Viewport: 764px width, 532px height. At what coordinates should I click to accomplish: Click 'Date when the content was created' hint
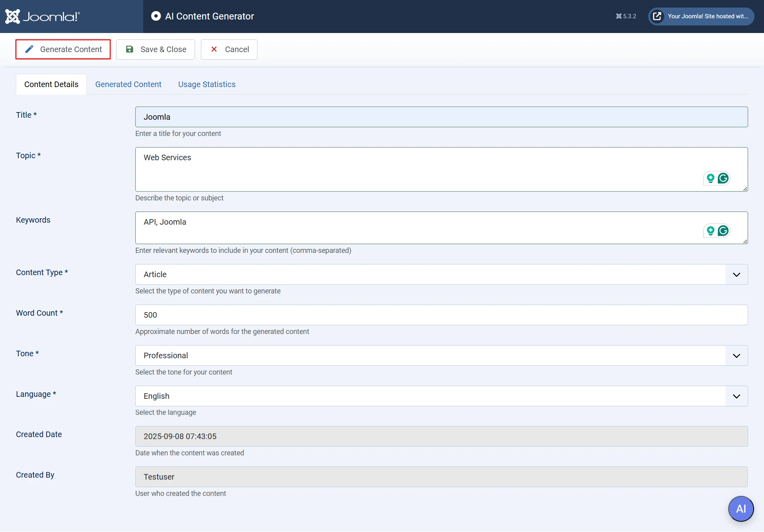click(189, 453)
